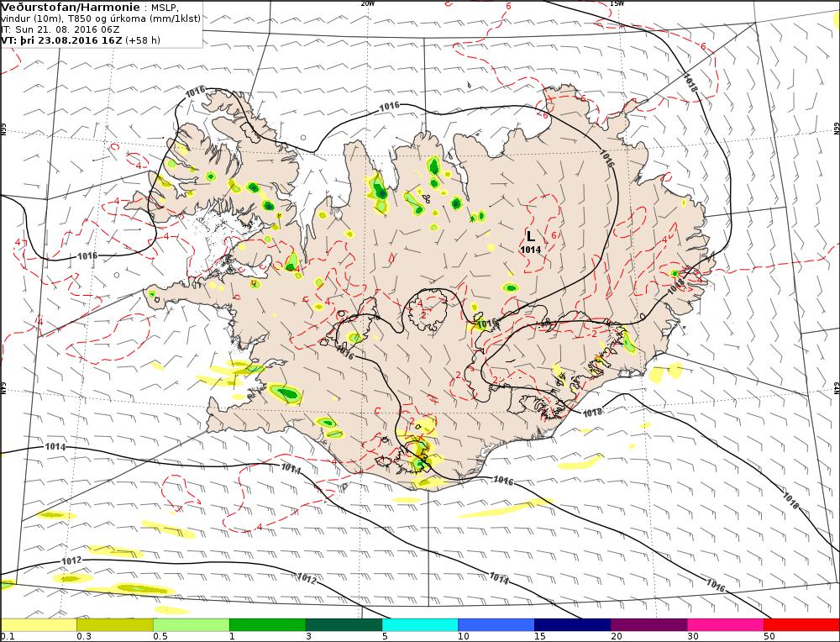Image resolution: width=840 pixels, height=642 pixels.
Task: Select the '1014' value under the L marker
Action: click(530, 250)
